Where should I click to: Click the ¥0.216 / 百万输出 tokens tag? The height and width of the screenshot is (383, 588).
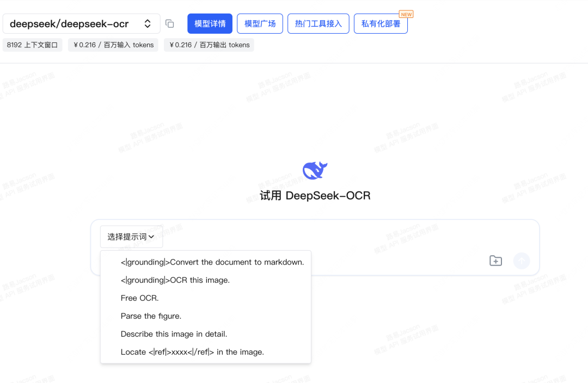[x=209, y=45]
